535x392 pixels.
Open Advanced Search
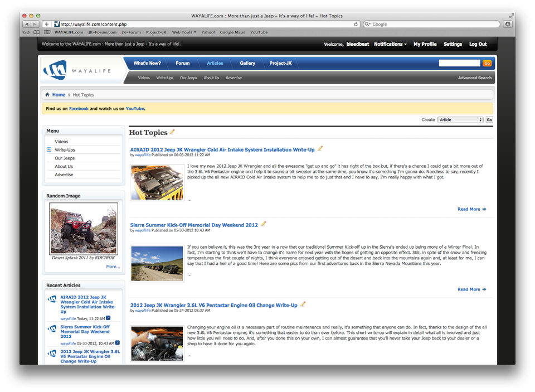pyautogui.click(x=475, y=78)
